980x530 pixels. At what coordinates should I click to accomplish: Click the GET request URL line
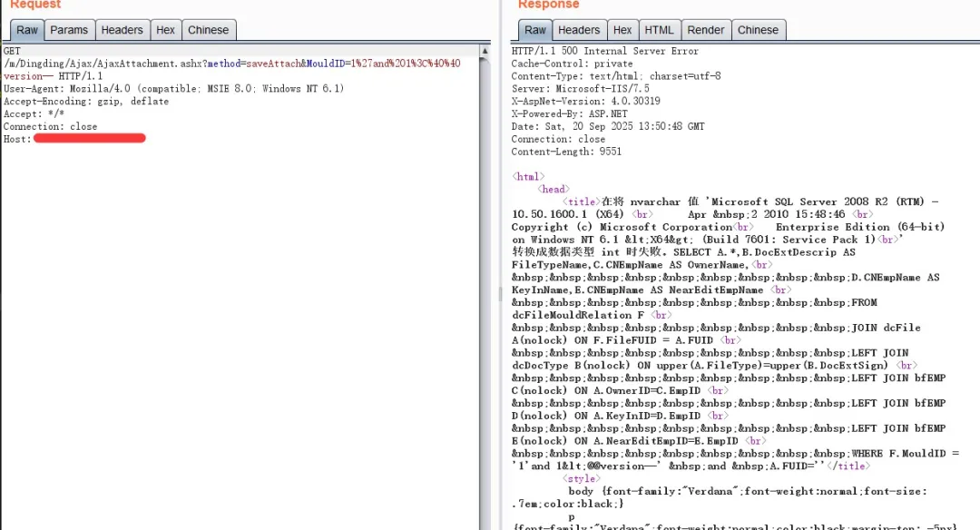[181, 63]
